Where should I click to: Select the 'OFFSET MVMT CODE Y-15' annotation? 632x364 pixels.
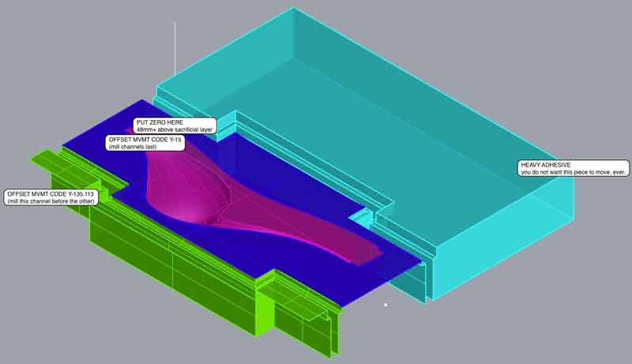click(x=145, y=143)
